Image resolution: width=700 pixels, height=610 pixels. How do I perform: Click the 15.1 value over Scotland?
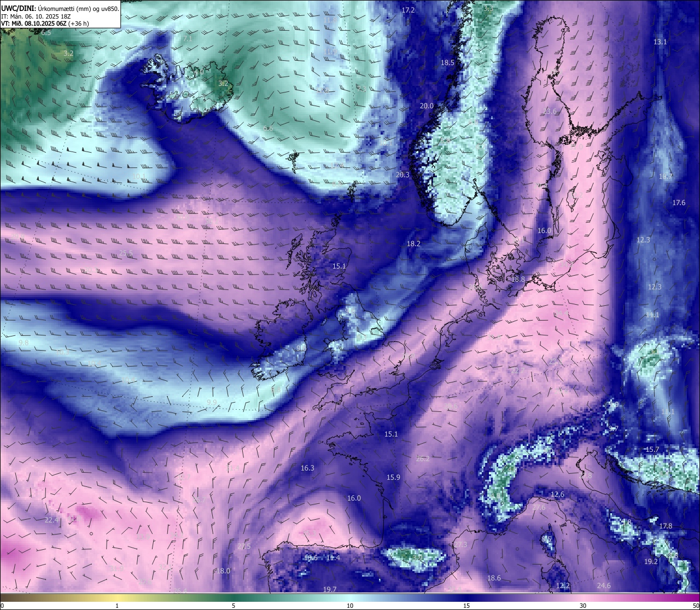[339, 266]
